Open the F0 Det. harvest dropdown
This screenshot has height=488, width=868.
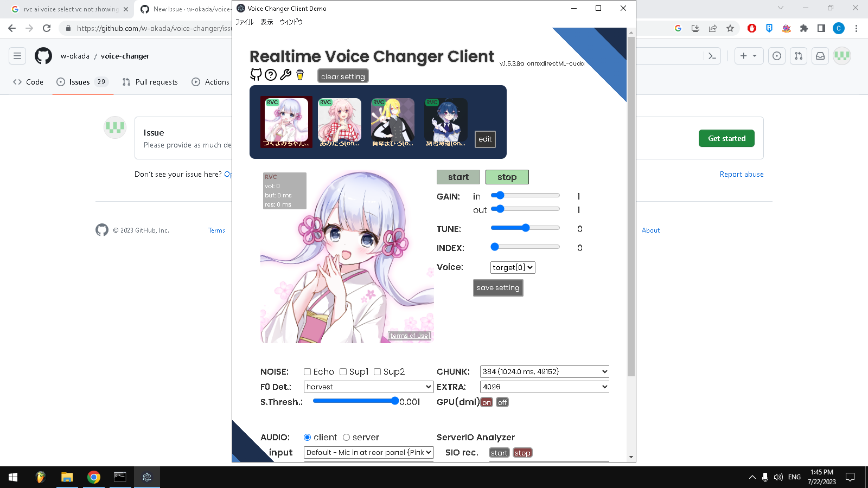coord(368,387)
